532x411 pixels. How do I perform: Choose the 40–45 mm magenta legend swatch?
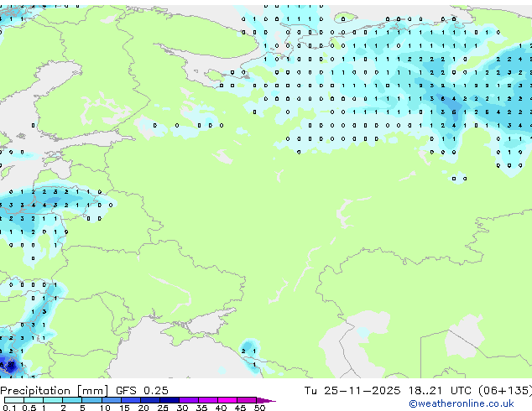point(227,400)
